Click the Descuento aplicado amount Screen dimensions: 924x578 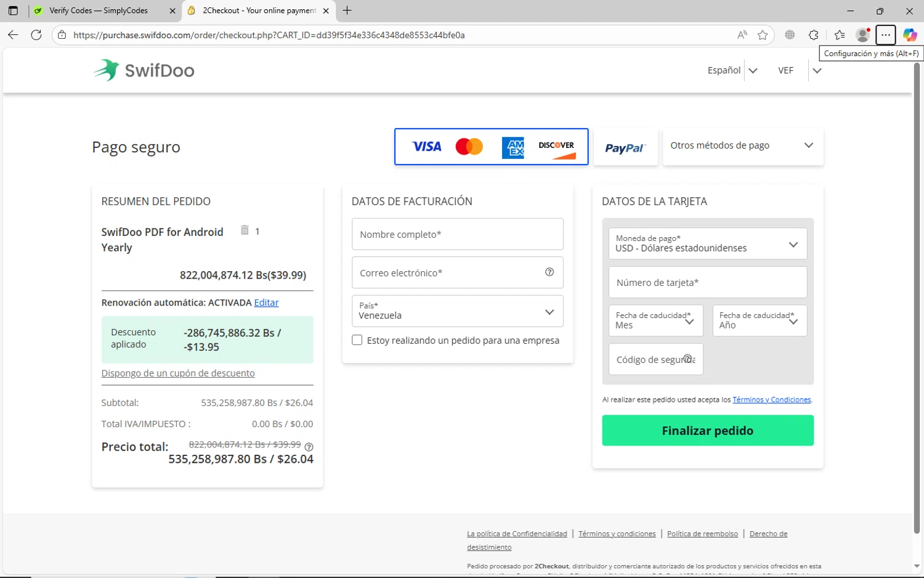coord(232,340)
